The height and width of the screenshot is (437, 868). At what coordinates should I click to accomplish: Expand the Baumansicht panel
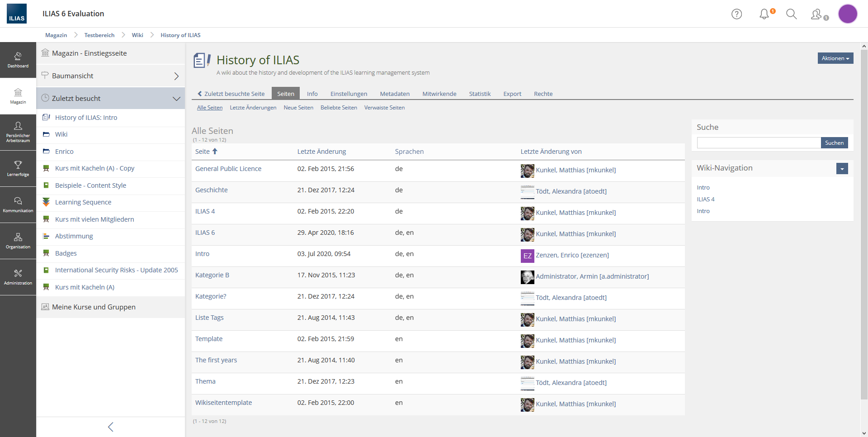[176, 76]
